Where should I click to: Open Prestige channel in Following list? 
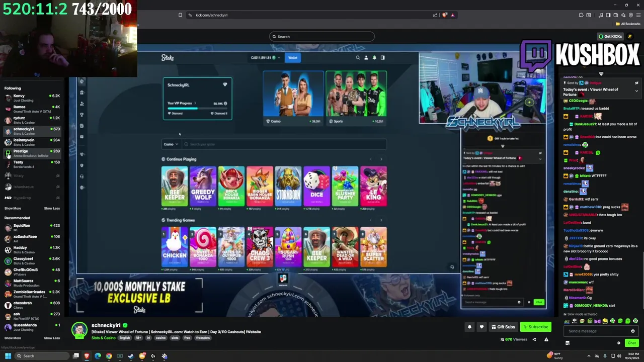click(32, 153)
